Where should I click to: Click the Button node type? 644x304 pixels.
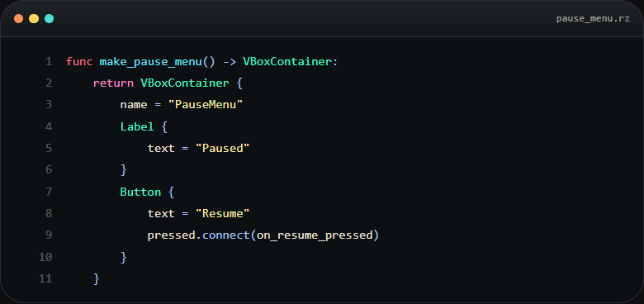coord(140,192)
